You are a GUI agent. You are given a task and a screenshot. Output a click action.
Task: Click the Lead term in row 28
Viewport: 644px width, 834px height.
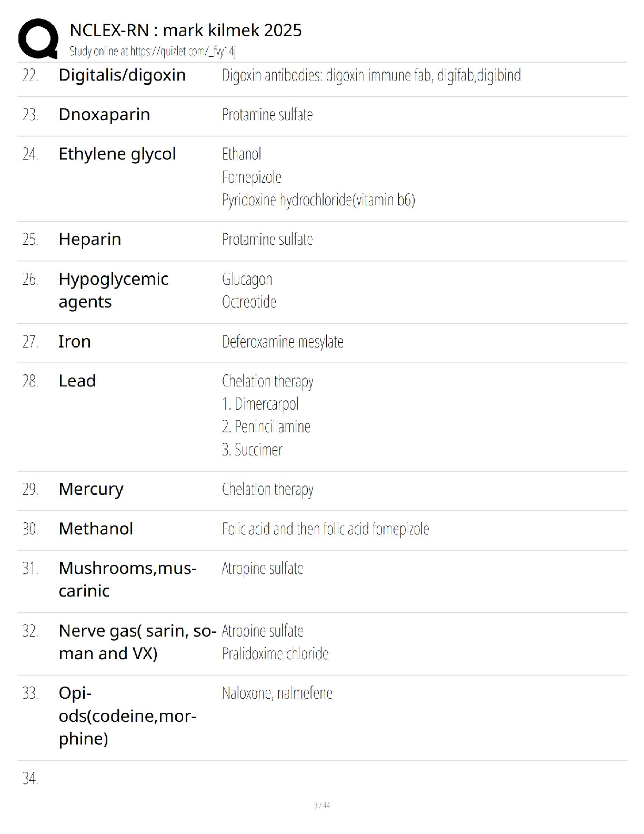(x=77, y=381)
